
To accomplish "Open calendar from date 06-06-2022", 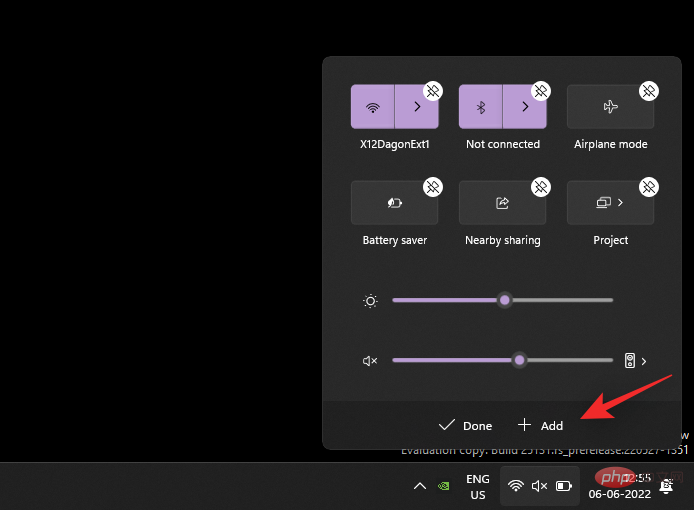I will [620, 494].
